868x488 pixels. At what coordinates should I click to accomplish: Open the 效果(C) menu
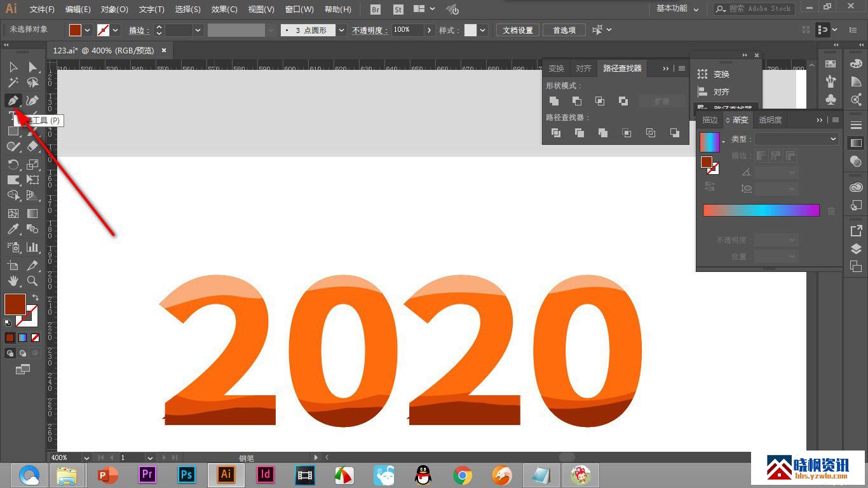click(x=224, y=10)
